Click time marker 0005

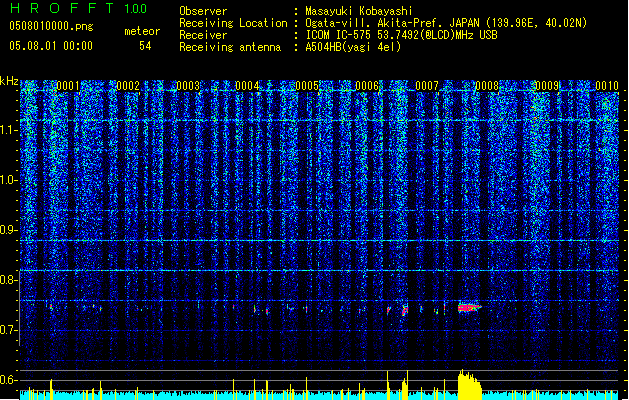307,86
